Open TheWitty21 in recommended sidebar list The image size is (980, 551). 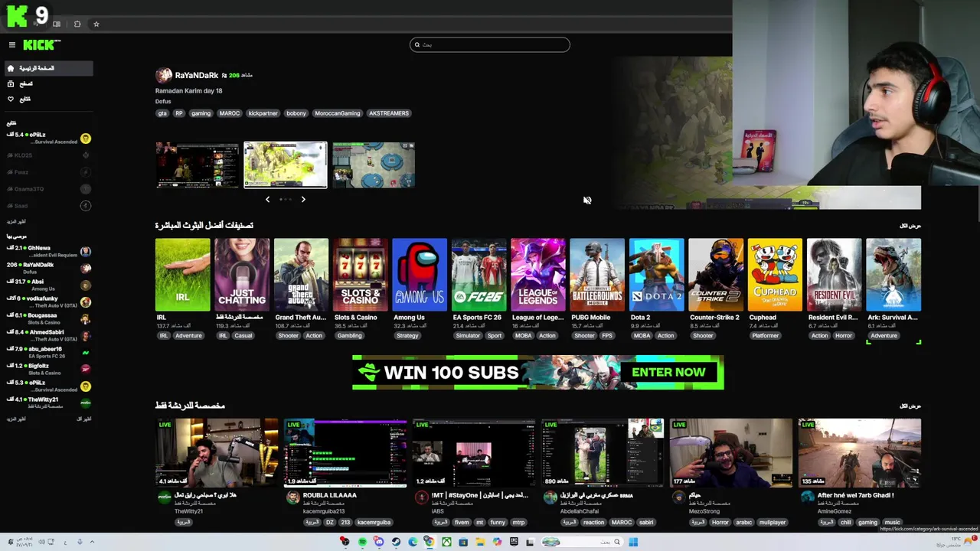click(x=49, y=403)
